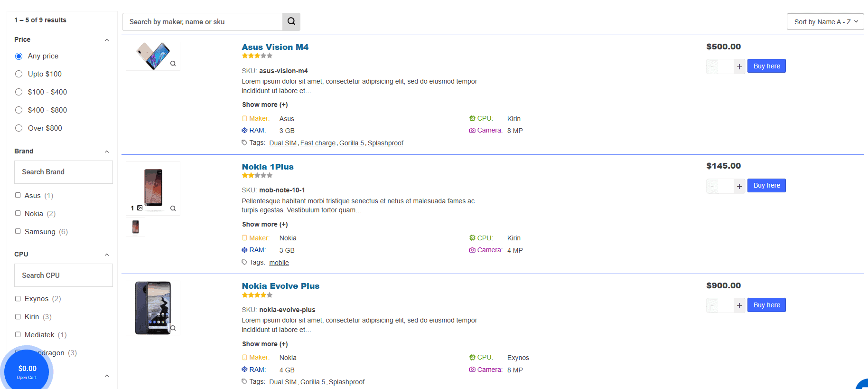Select the Upto $100 price option
Screen dimensions: 868x389
coord(19,74)
